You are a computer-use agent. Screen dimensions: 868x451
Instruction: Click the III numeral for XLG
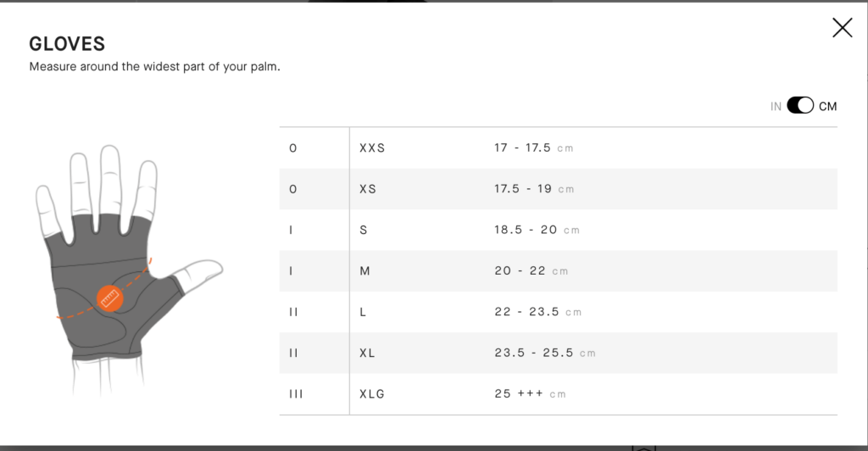pos(296,394)
